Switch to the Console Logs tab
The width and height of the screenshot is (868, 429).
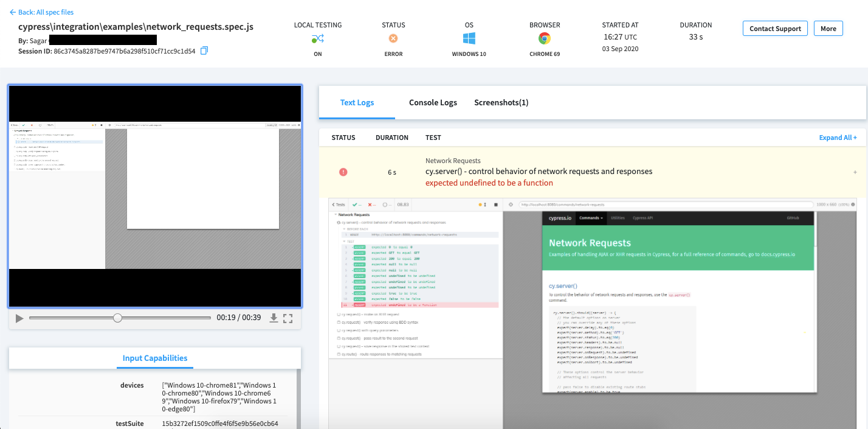pyautogui.click(x=433, y=102)
